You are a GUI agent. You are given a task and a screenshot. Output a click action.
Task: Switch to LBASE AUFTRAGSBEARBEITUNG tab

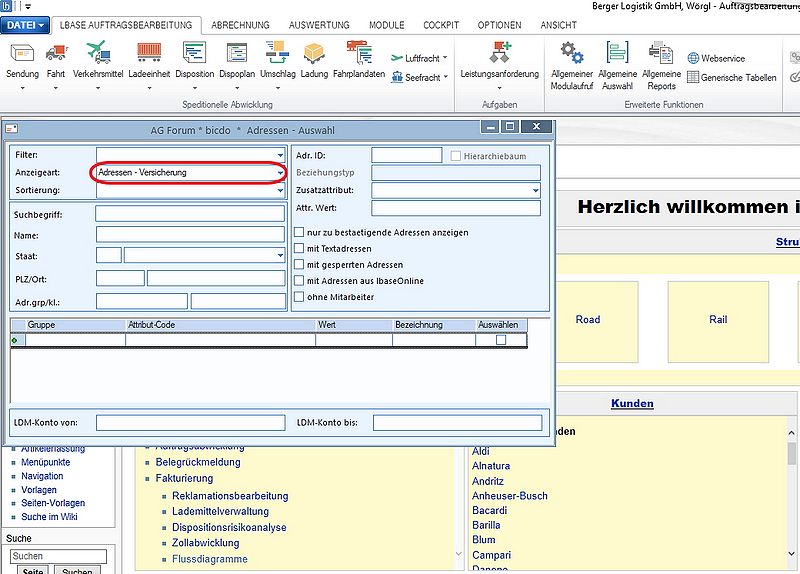tap(126, 25)
